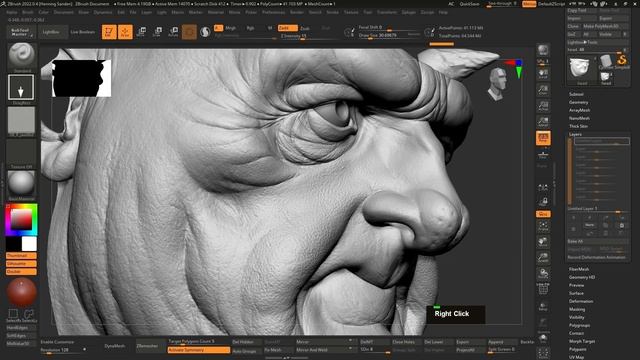Screen dimensions: 640x360
Task: Click the right-shelf Move view icon
Action: tap(543, 242)
